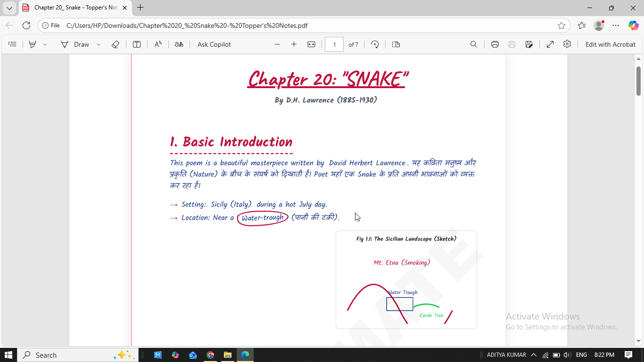The width and height of the screenshot is (644, 362).
Task: Print the PDF document
Action: coord(495,44)
